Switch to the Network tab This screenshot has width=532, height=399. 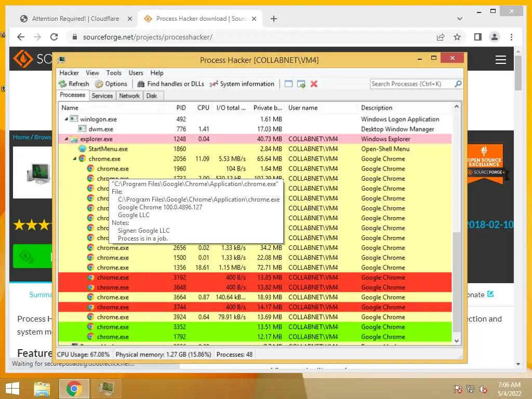[x=129, y=96]
